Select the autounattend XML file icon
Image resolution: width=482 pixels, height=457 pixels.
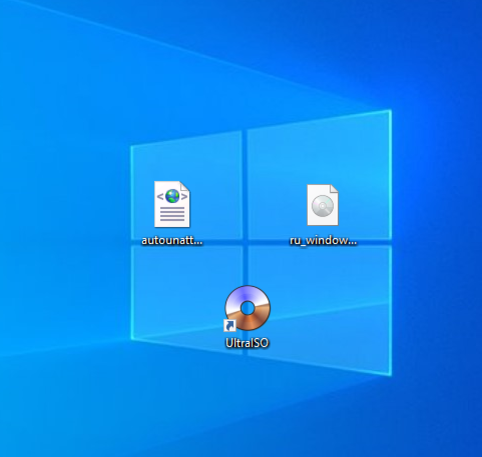(172, 204)
